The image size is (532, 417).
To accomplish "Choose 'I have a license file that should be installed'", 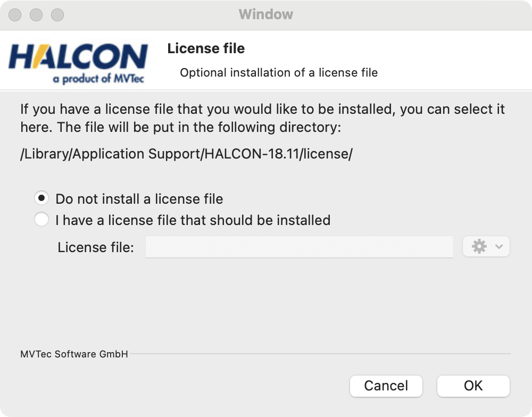I will click(41, 219).
